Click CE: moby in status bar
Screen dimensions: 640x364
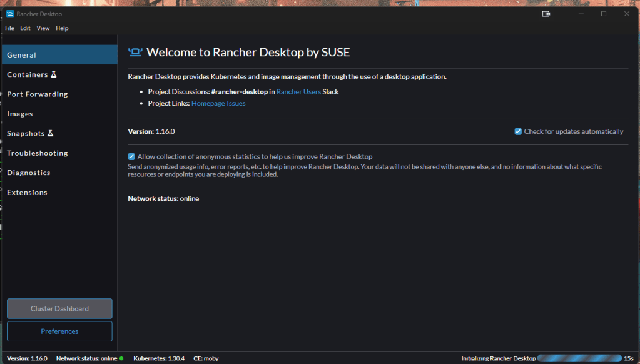point(206,358)
